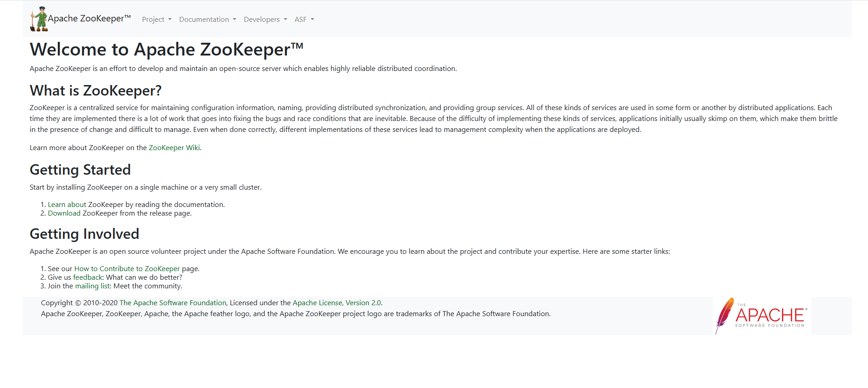Click the 'Copyright © 2010-2020' footer text

click(x=79, y=303)
